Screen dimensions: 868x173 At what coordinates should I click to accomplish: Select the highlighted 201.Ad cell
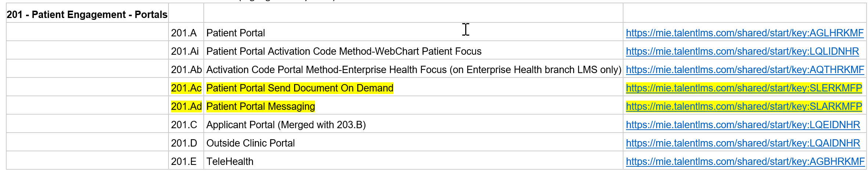pyautogui.click(x=186, y=107)
